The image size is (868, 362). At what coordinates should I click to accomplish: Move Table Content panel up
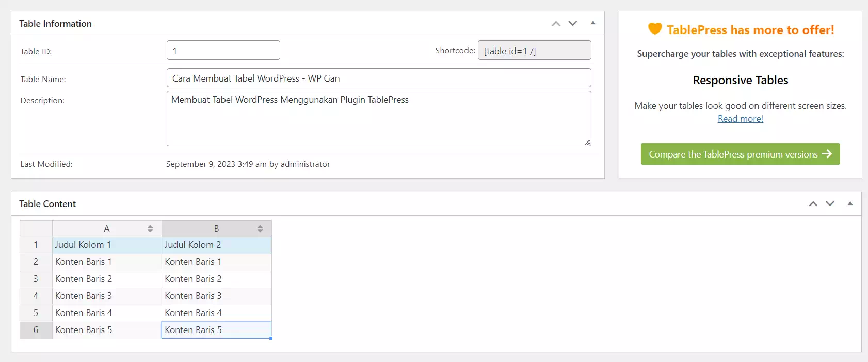[813, 203]
